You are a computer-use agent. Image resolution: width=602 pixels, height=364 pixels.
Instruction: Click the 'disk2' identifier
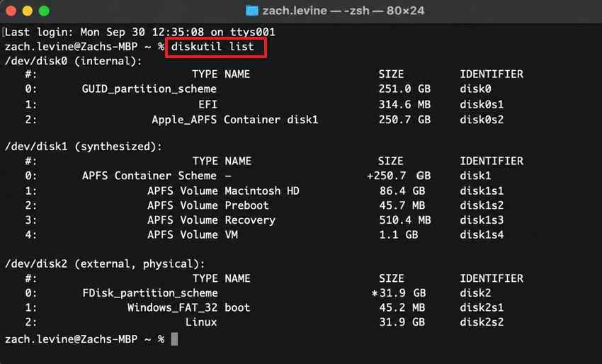click(475, 293)
